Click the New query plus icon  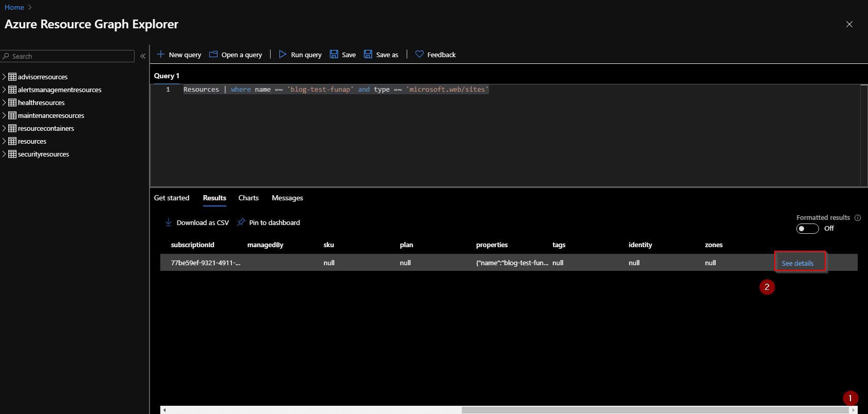161,54
